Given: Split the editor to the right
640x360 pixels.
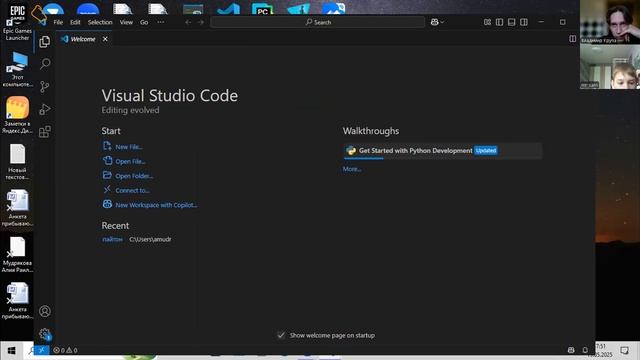Looking at the screenshot, I should click(573, 39).
